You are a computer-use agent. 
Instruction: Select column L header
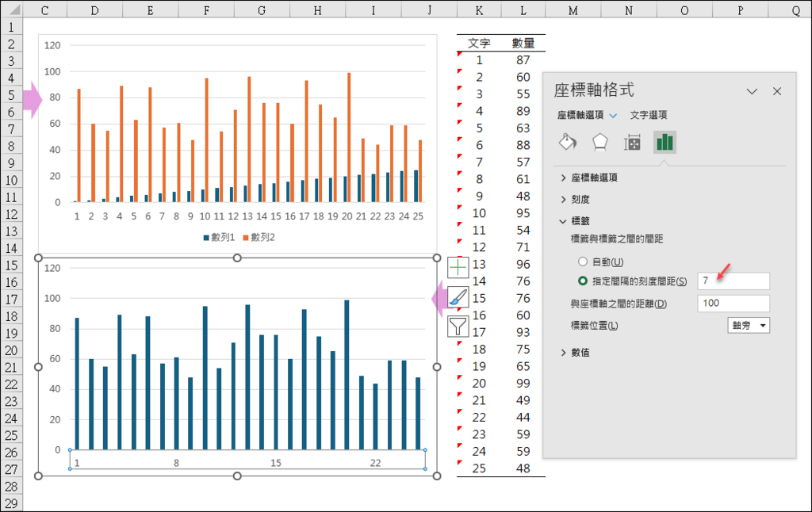(x=523, y=10)
